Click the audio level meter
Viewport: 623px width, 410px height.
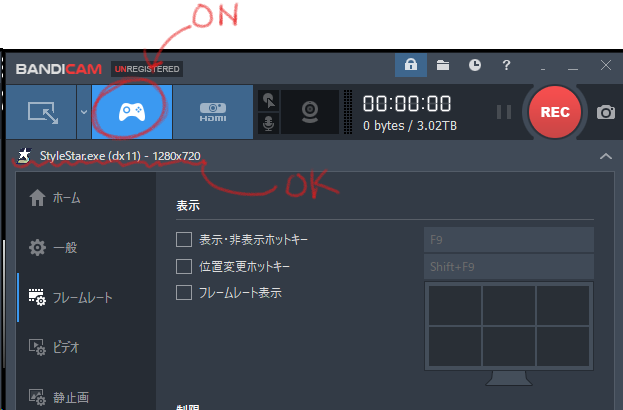coord(348,112)
